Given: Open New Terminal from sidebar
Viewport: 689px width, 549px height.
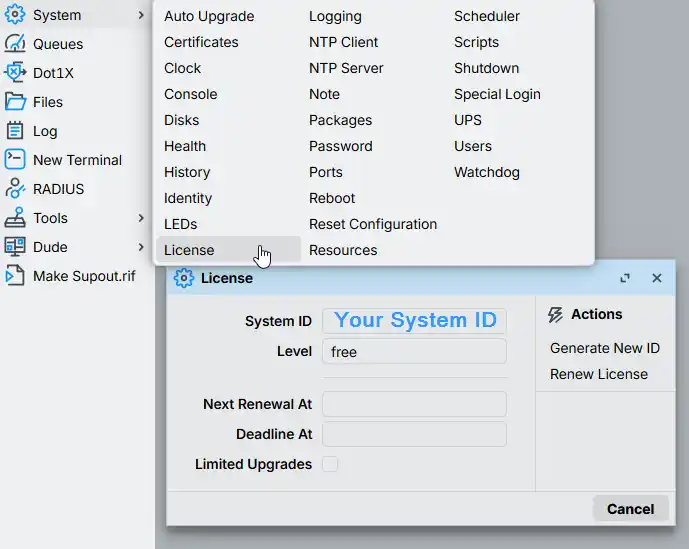Looking at the screenshot, I should [77, 160].
